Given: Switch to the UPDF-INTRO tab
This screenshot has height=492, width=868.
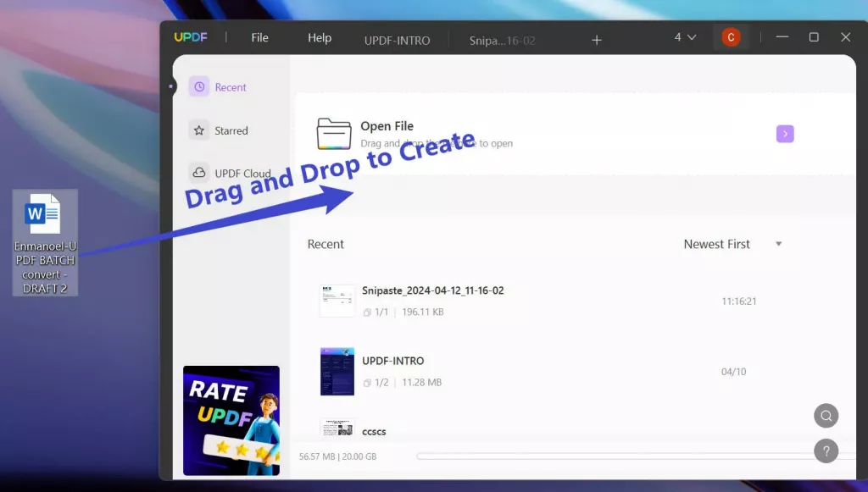Looking at the screenshot, I should [x=397, y=41].
